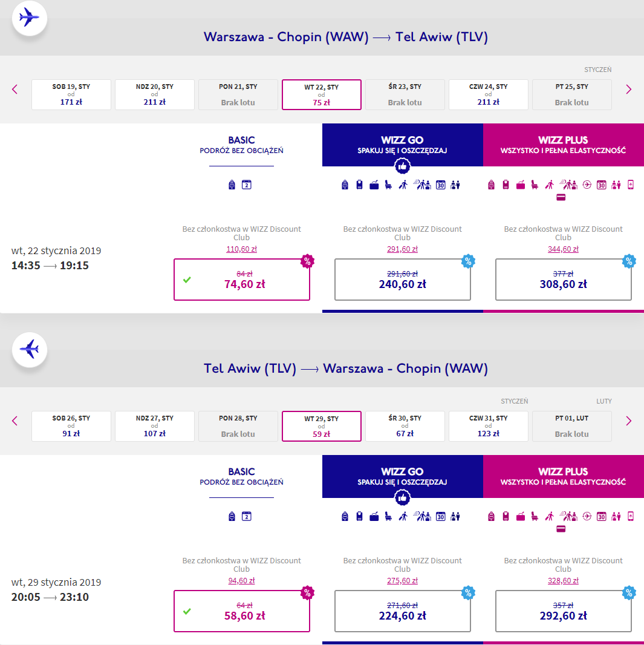Select the return WIZZ GO fare 224,60 zł
This screenshot has height=645, width=644.
click(402, 611)
